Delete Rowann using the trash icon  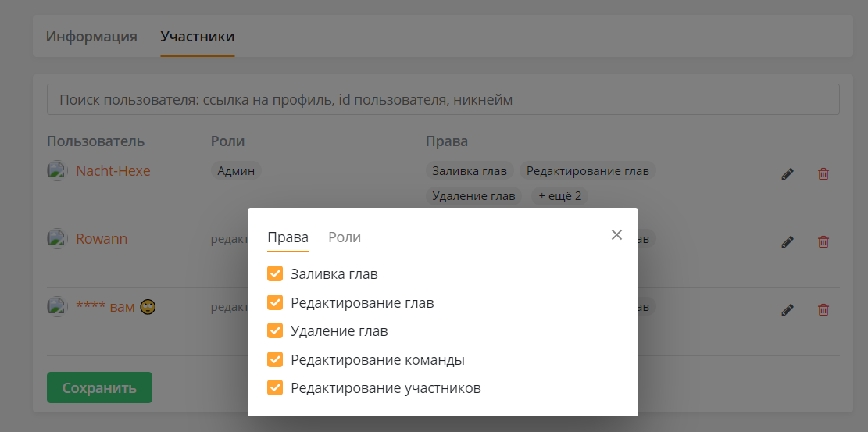[x=823, y=242]
